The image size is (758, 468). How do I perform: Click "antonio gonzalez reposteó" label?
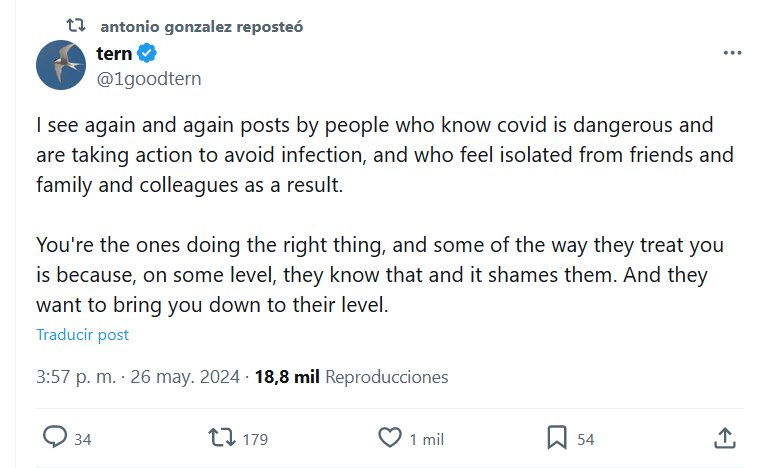click(201, 27)
